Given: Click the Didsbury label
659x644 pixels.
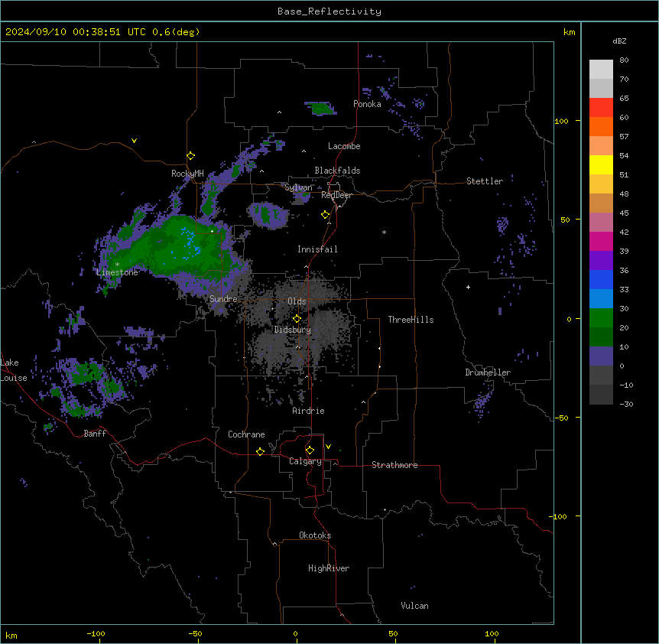Looking at the screenshot, I should point(293,330).
